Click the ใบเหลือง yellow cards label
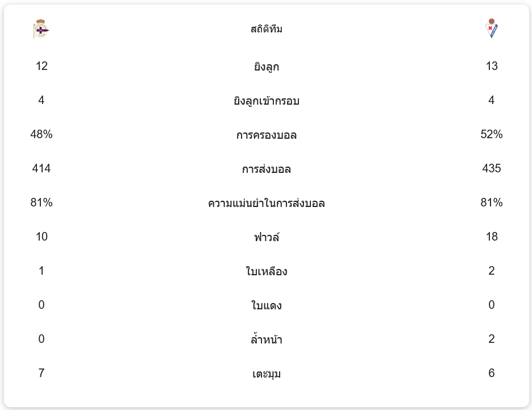Image resolution: width=532 pixels, height=410 pixels. point(267,272)
